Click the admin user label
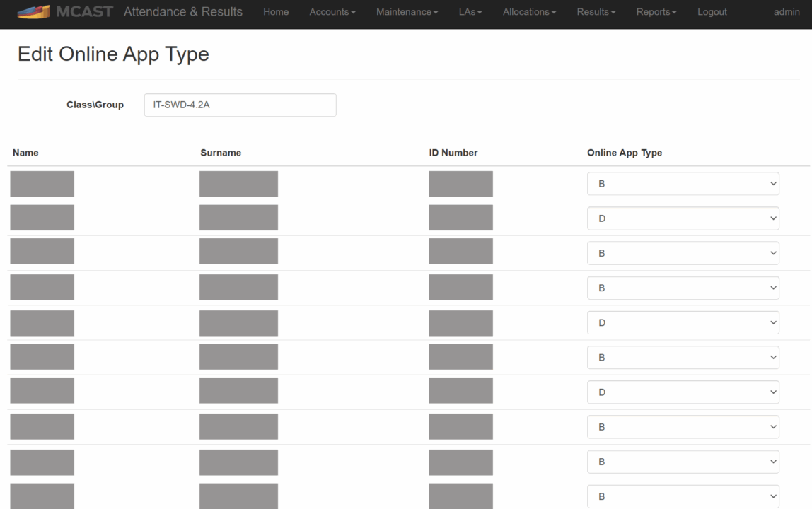The width and height of the screenshot is (812, 509). (x=787, y=12)
